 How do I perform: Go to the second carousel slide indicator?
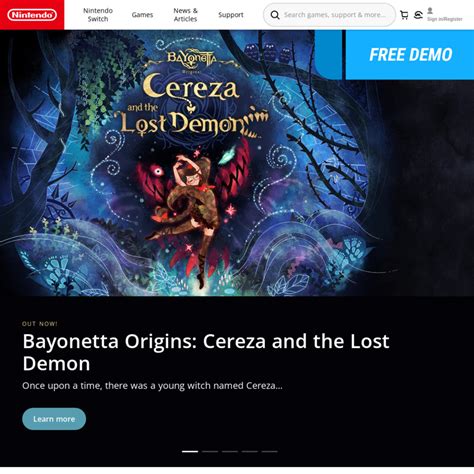(x=210, y=451)
